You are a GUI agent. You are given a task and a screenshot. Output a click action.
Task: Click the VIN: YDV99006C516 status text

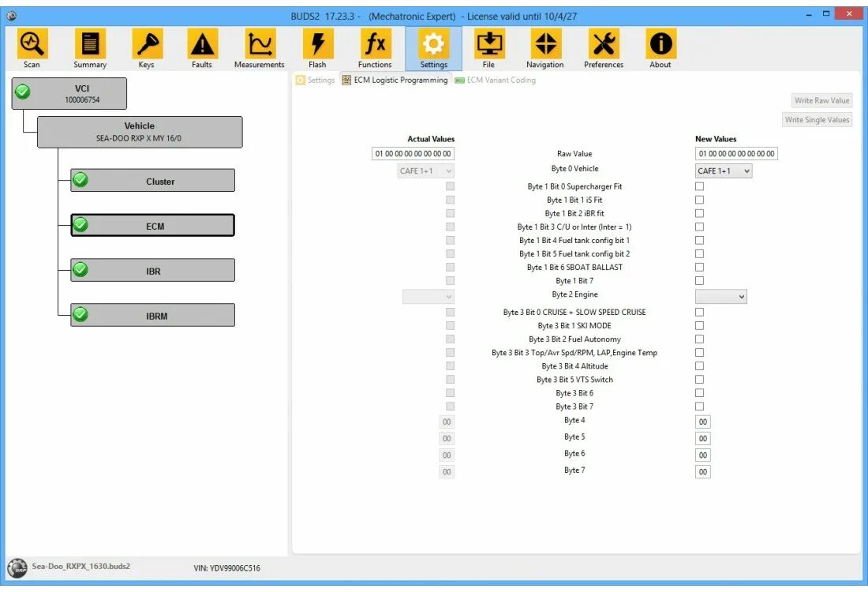(227, 568)
